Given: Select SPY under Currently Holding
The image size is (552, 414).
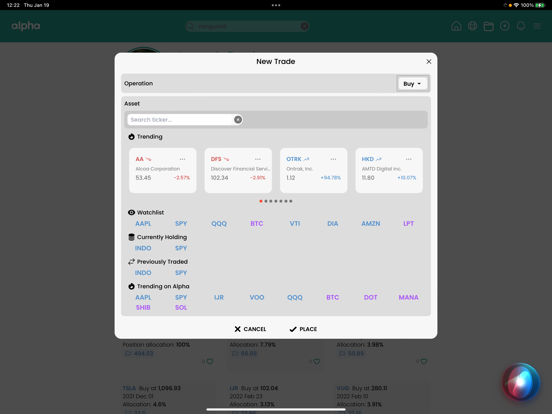Looking at the screenshot, I should tap(181, 248).
